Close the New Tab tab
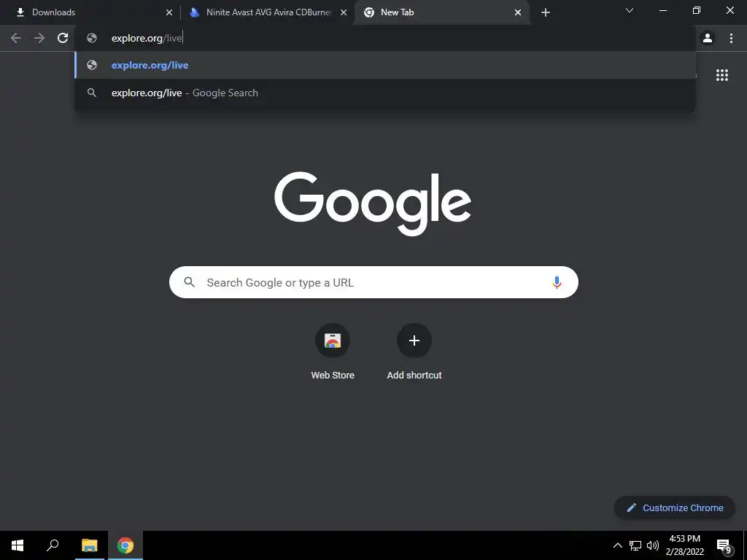Screen dimensions: 747x560 coord(518,12)
